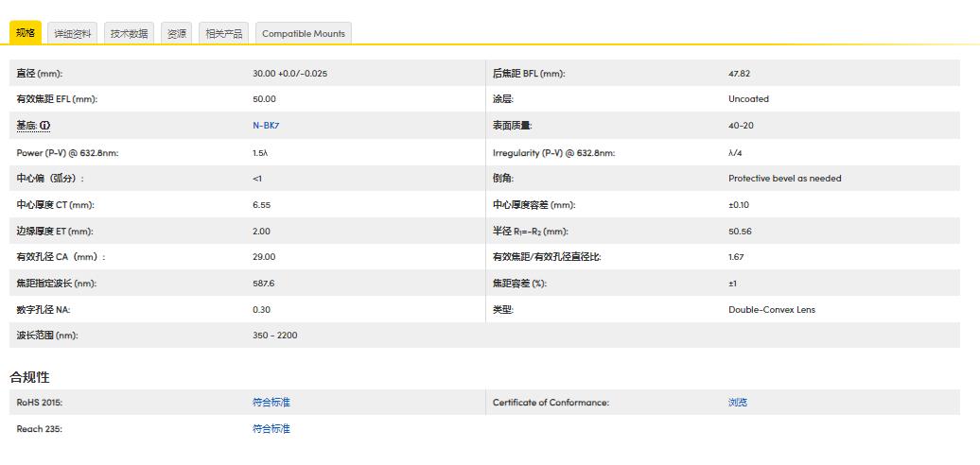Click the 有效焦距/有效孔径直径比 label

[547, 257]
